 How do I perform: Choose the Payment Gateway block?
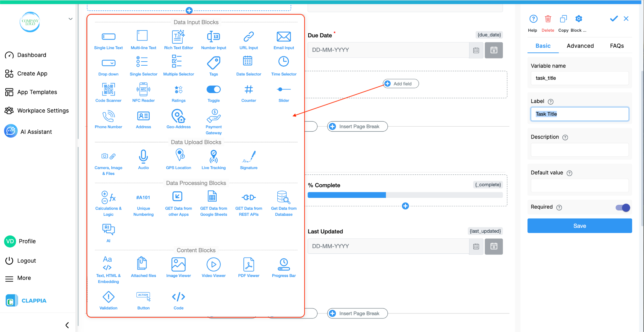[214, 122]
